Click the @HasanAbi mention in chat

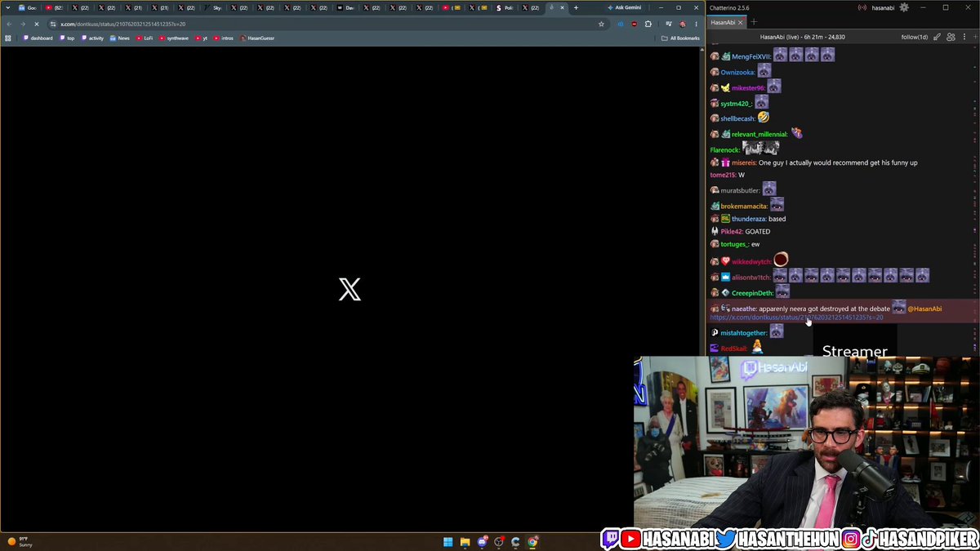(924, 309)
